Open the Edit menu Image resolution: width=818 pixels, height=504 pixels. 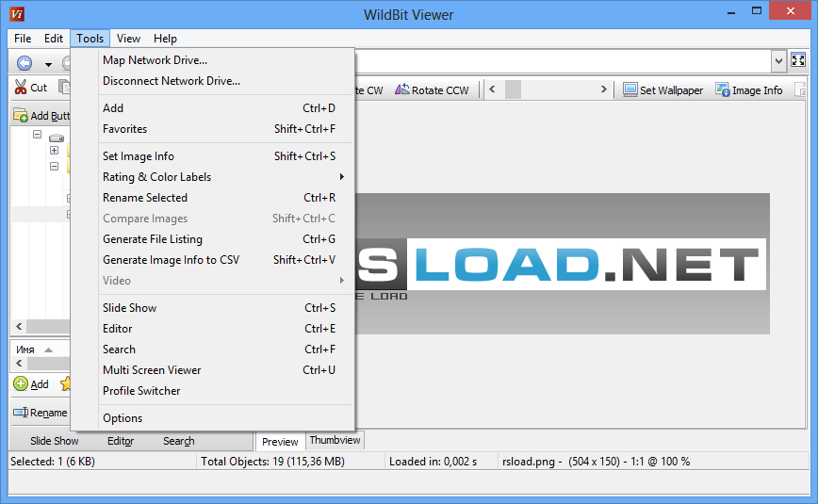pyautogui.click(x=53, y=39)
